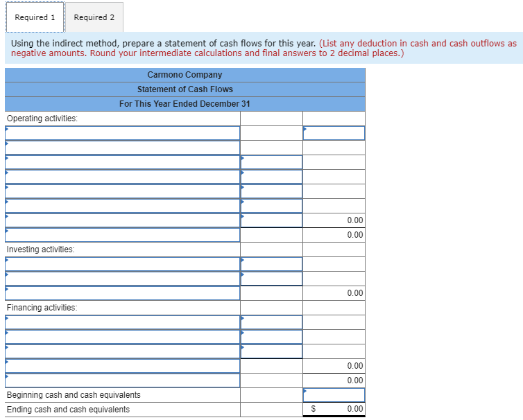The height and width of the screenshot is (420, 523).
Task: Open fourth line-item dropdown under Financing activities
Action: point(122,366)
